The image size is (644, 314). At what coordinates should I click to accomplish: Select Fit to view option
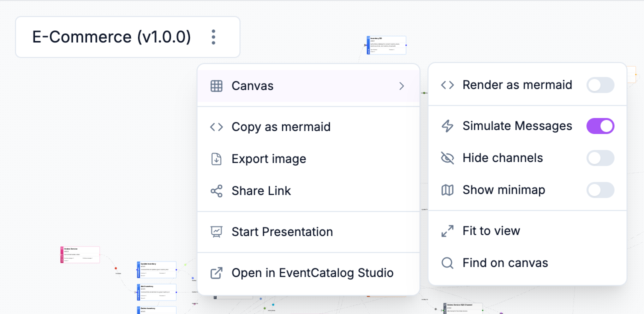(x=491, y=231)
